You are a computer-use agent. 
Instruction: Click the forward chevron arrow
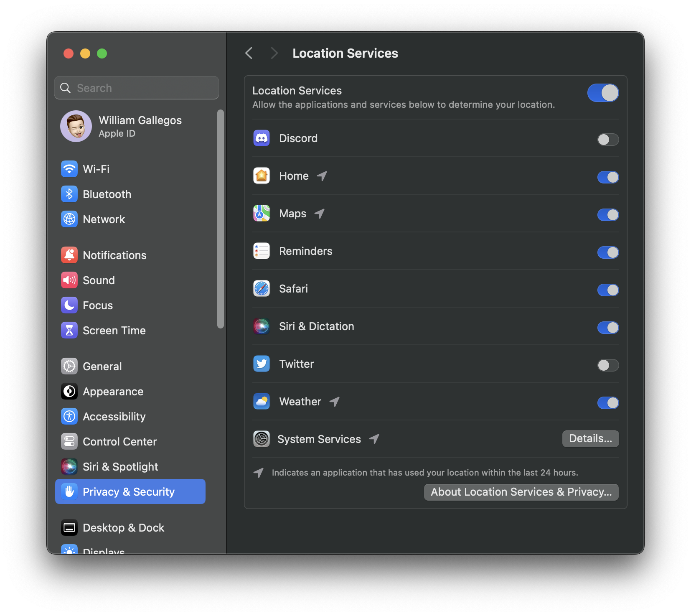pyautogui.click(x=274, y=53)
